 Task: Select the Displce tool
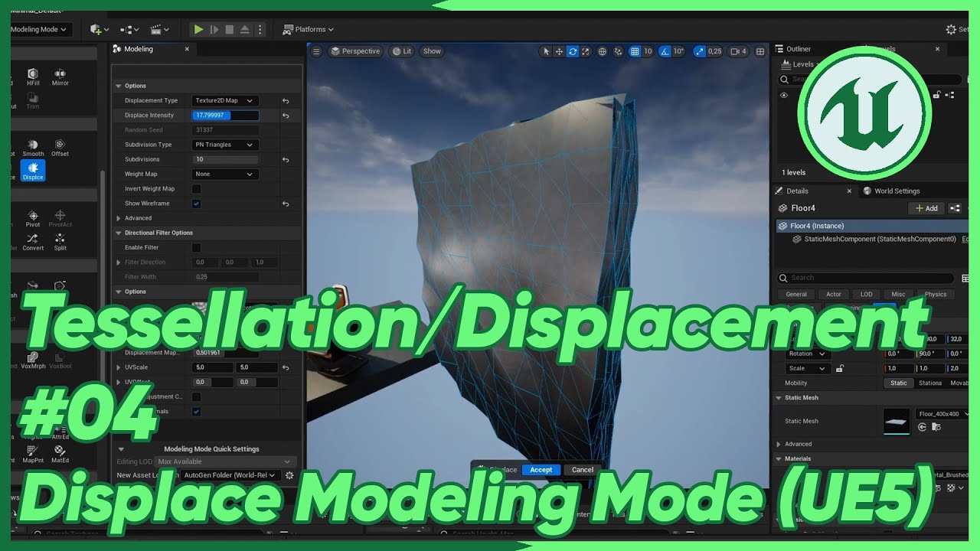coord(33,171)
